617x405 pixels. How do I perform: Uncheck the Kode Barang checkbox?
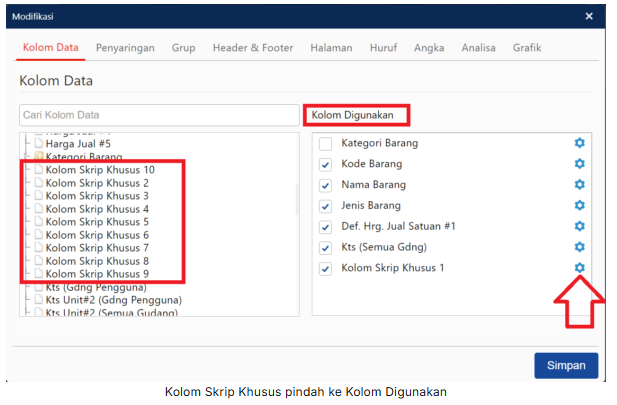pos(325,165)
